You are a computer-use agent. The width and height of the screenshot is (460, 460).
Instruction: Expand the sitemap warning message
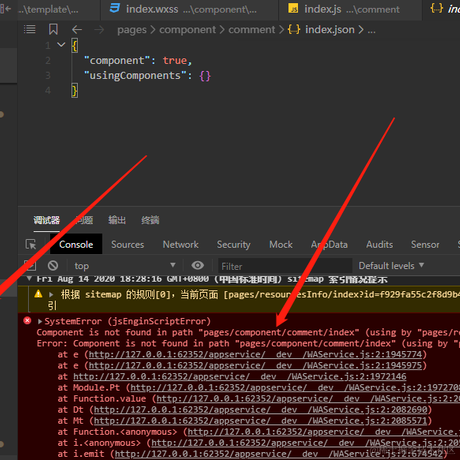click(51, 294)
